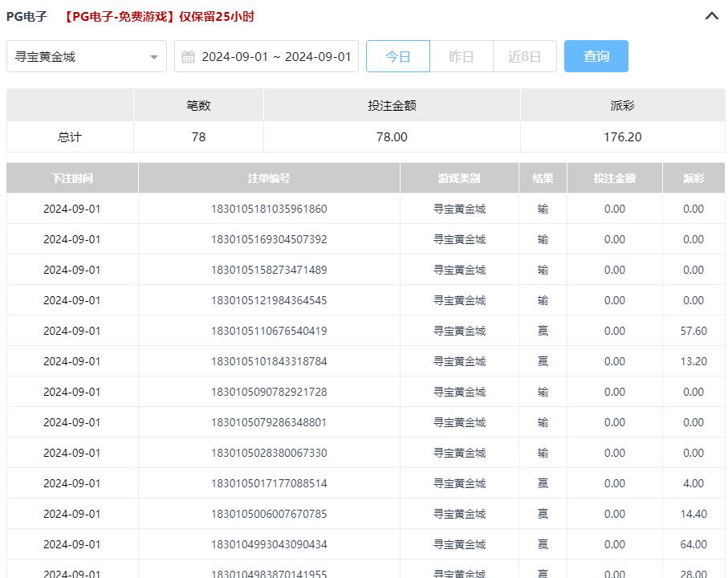Screen dimensions: 728x578
Task: Click the calendar icon in date field
Action: 189,57
